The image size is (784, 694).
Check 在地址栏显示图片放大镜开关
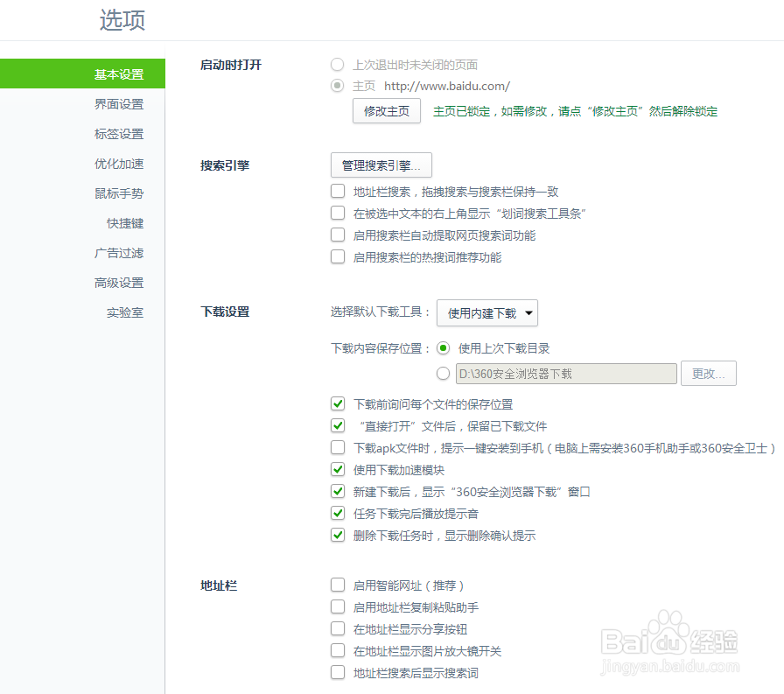[338, 650]
